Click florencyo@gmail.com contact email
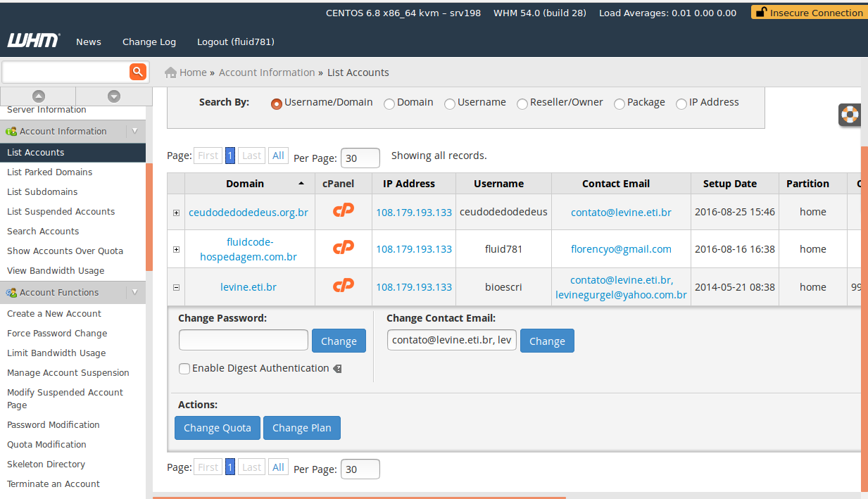This screenshot has width=868, height=499. pyautogui.click(x=621, y=249)
